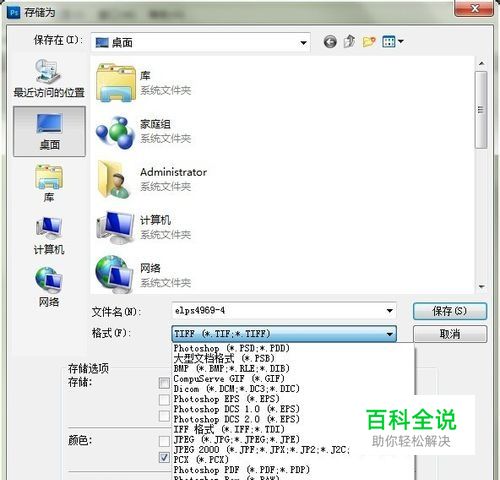The height and width of the screenshot is (480, 500).
Task: Toggle the checked checkbox under 颜色
Action: (x=164, y=457)
